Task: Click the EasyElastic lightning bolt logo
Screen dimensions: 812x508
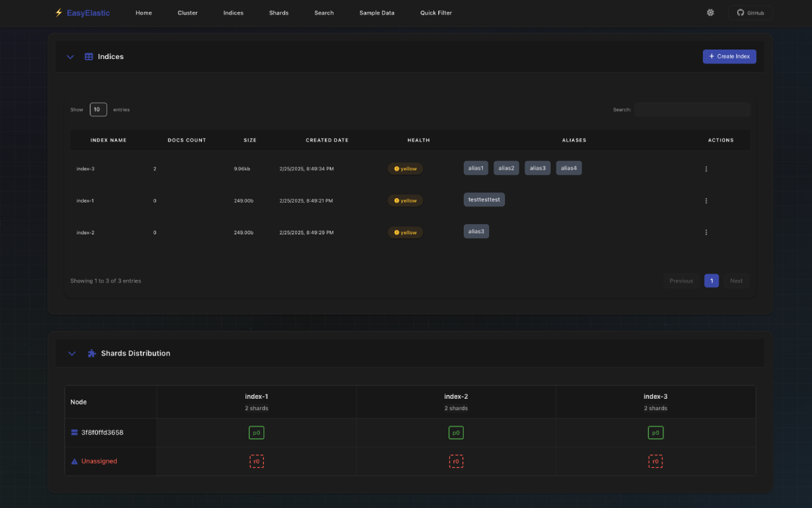Action: tap(58, 13)
